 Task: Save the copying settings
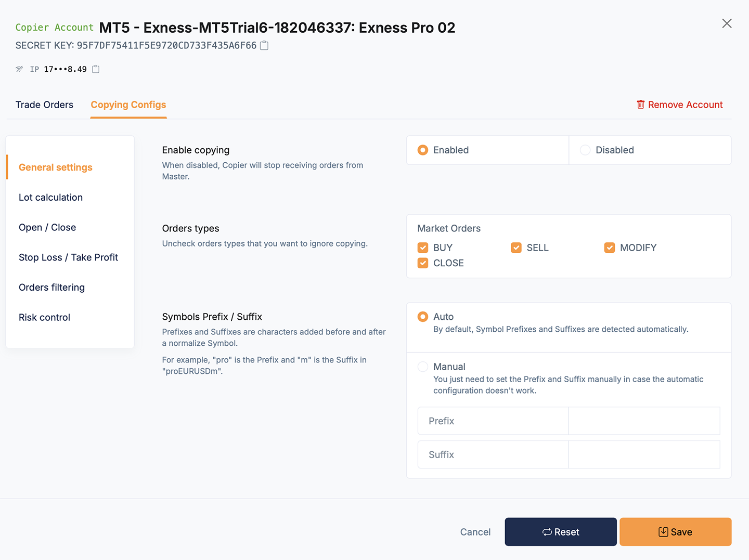675,532
